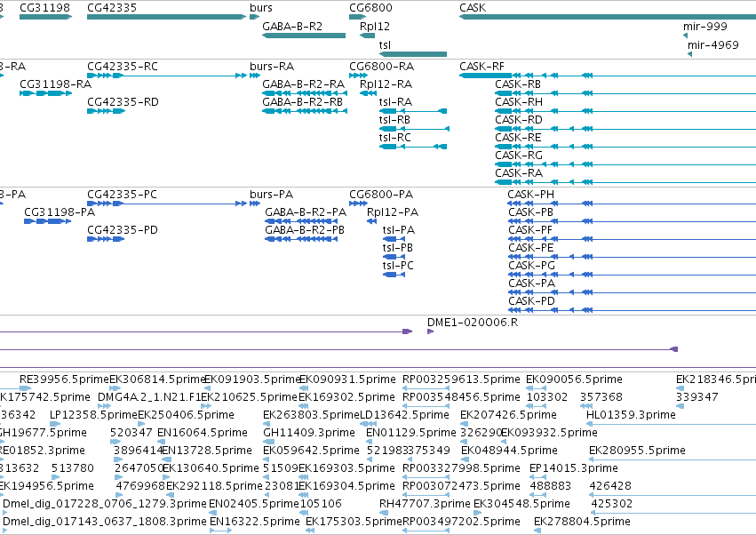Viewport: 756px width, 535px height.
Task: Select the CG31198 gene feature
Action: point(46,17)
